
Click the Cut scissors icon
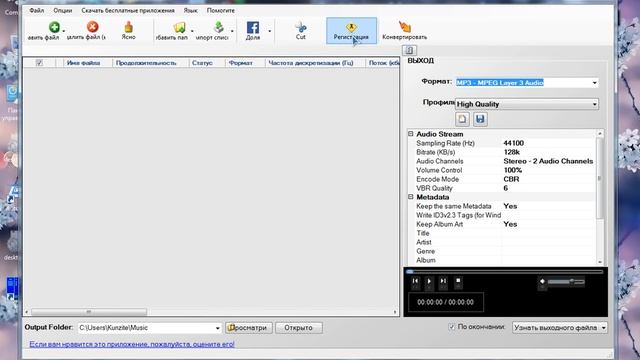(301, 27)
